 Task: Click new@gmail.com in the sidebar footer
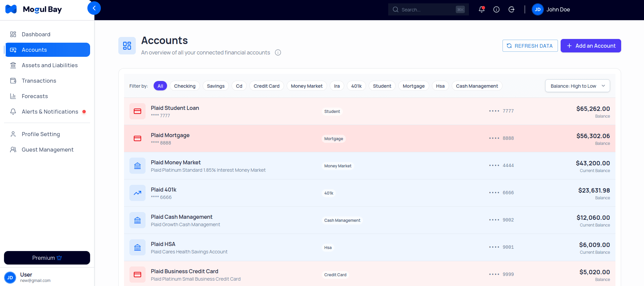(35, 281)
